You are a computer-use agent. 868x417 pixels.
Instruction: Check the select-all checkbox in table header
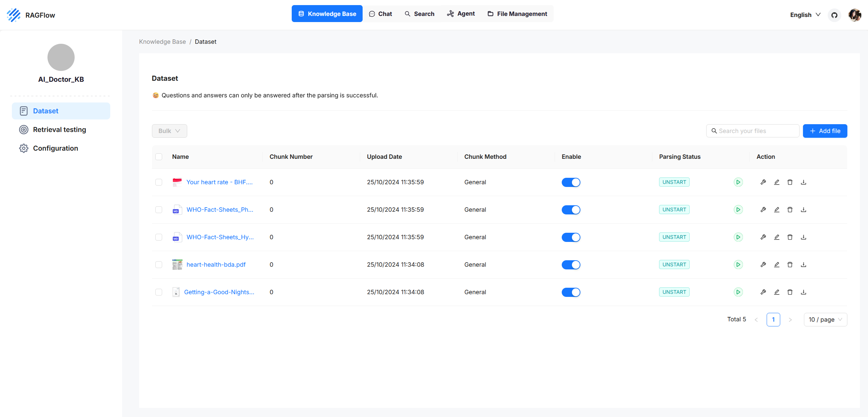click(x=159, y=157)
